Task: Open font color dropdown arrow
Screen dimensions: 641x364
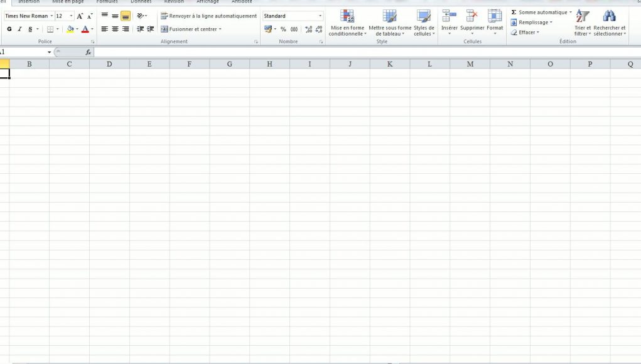Action: pyautogui.click(x=92, y=29)
